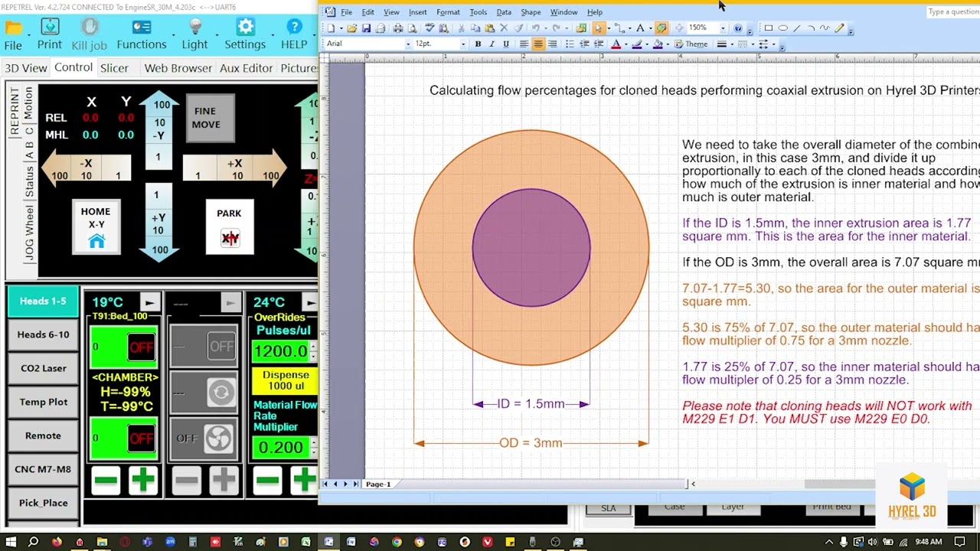Open the 150% zoom dropdown

coord(723,28)
